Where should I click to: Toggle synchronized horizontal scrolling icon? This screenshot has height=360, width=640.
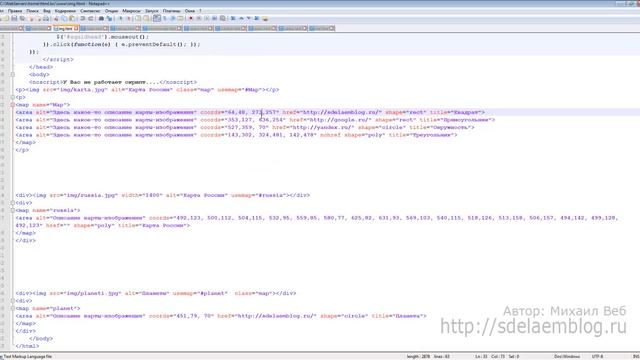pyautogui.click(x=146, y=18)
